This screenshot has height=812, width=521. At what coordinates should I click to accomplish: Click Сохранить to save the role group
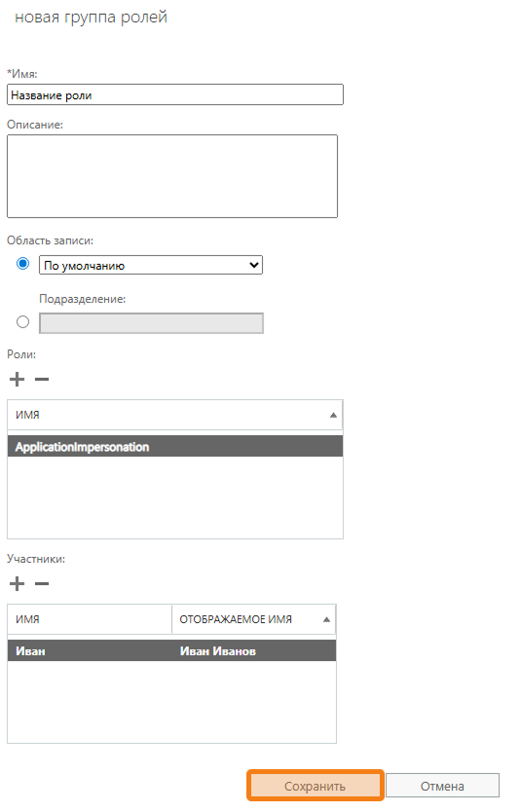pyautogui.click(x=315, y=786)
